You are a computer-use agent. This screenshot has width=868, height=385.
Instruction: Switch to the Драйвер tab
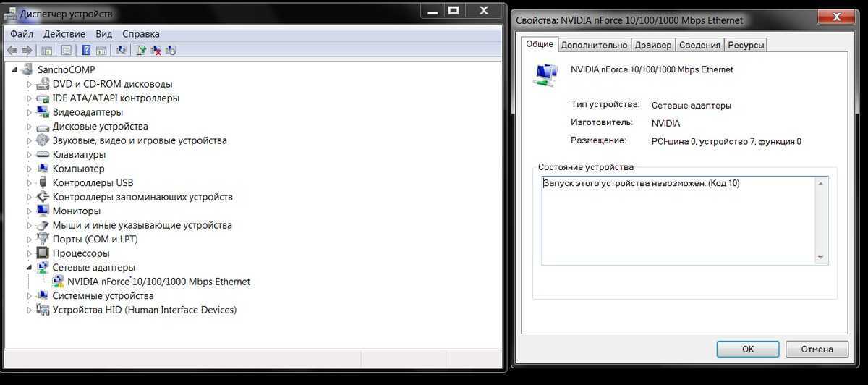(653, 45)
